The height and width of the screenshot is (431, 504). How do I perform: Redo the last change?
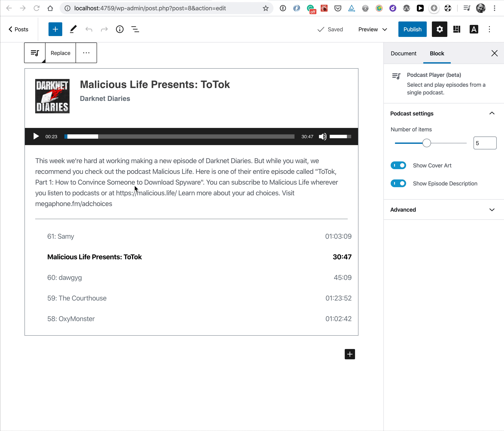(104, 29)
